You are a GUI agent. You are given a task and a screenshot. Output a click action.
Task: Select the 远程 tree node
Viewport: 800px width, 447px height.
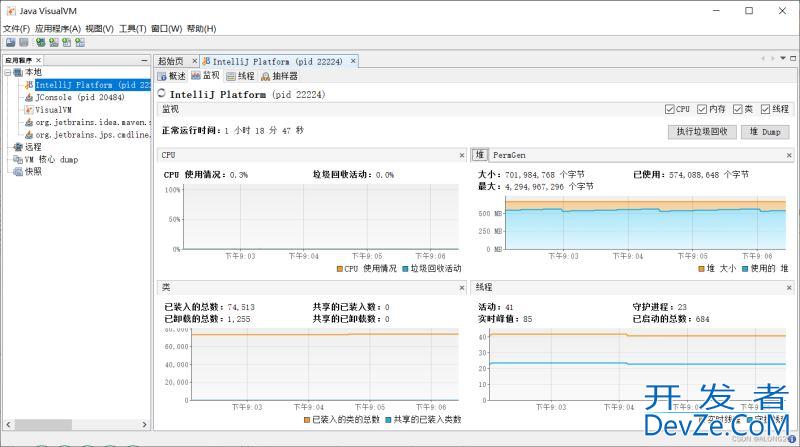pyautogui.click(x=33, y=147)
